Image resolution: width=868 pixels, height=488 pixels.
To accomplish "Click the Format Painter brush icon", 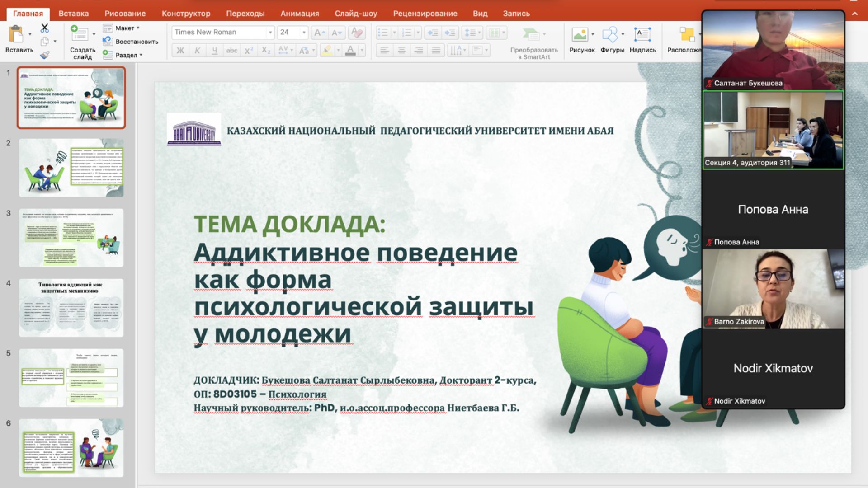I will click(x=44, y=55).
